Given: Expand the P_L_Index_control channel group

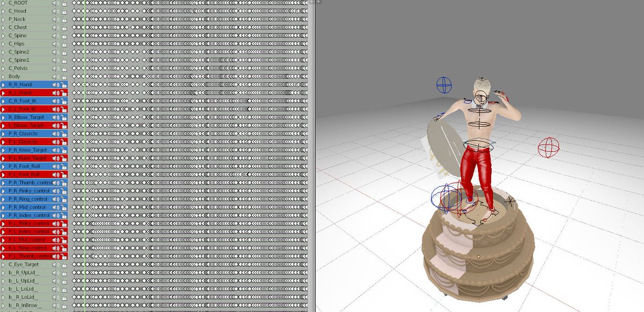Looking at the screenshot, I should pos(4,232).
